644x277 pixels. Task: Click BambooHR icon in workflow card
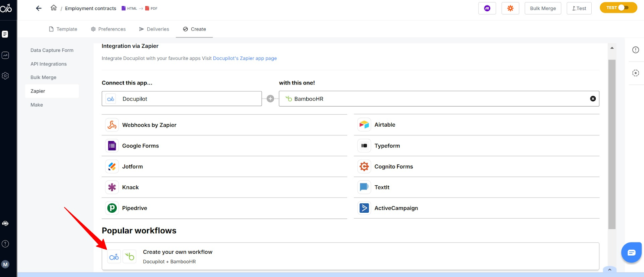point(130,256)
